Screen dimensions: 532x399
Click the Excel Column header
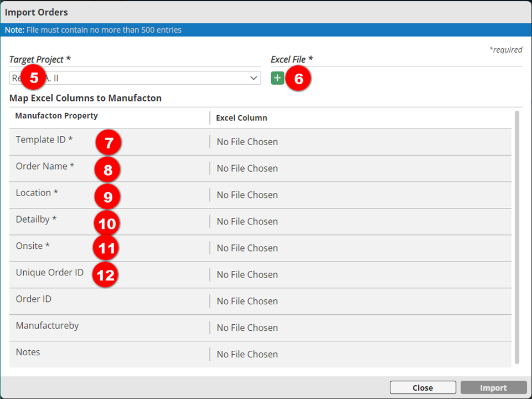point(241,117)
